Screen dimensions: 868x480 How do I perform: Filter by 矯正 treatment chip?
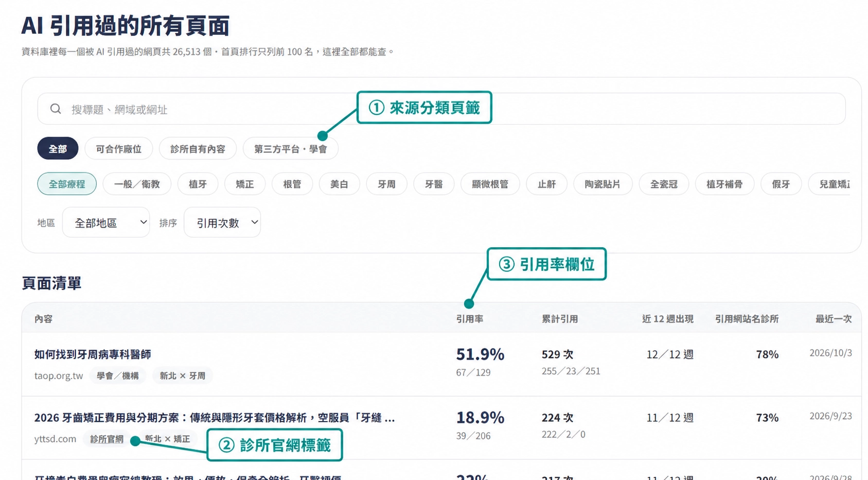(x=245, y=184)
